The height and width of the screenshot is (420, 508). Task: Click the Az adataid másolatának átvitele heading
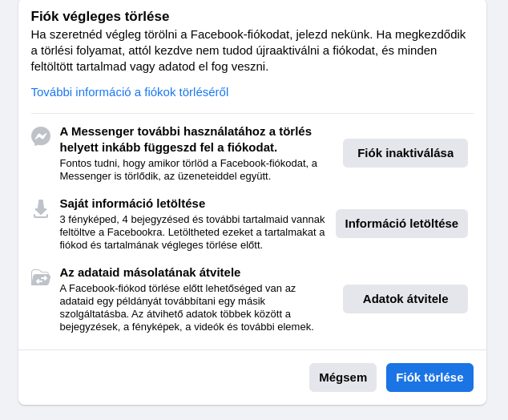pos(150,273)
